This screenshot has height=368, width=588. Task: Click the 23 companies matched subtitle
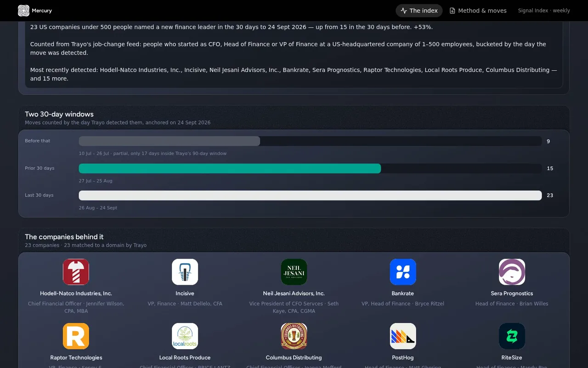click(x=86, y=245)
